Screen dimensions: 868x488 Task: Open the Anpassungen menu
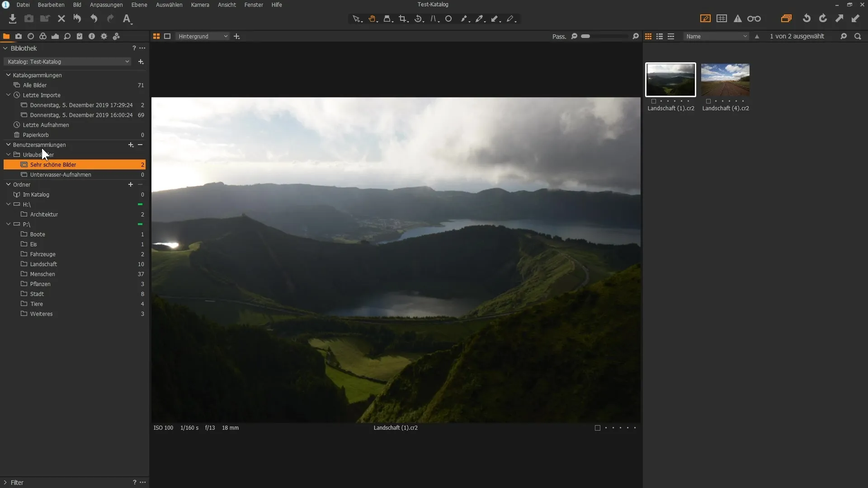pos(106,5)
